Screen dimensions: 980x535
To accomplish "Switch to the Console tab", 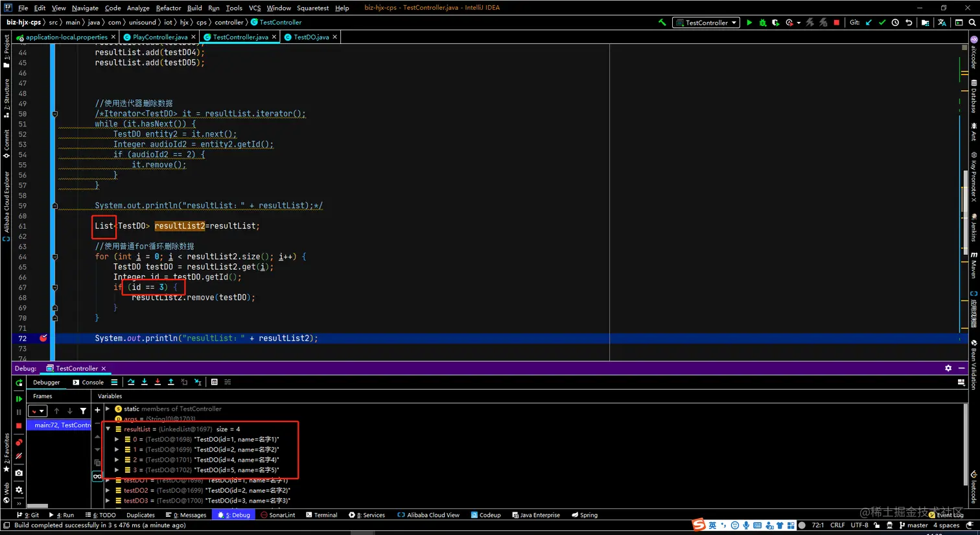I will (x=88, y=382).
